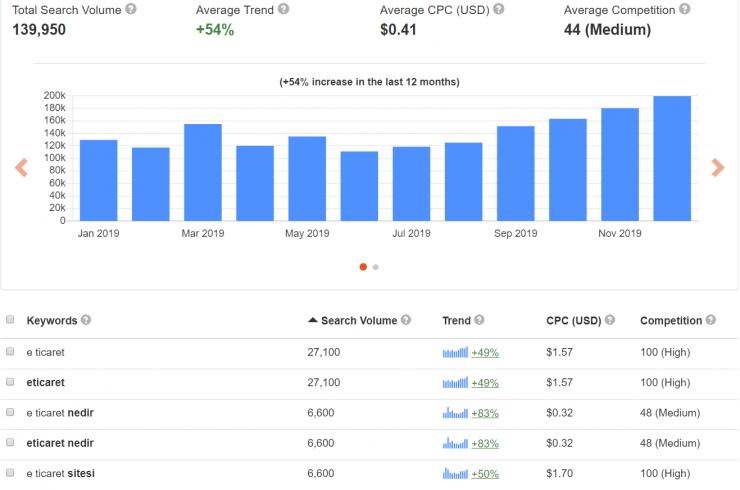Screen dimensions: 740x490
Task: Click the '44 (Medium)' competition value
Action: point(607,29)
